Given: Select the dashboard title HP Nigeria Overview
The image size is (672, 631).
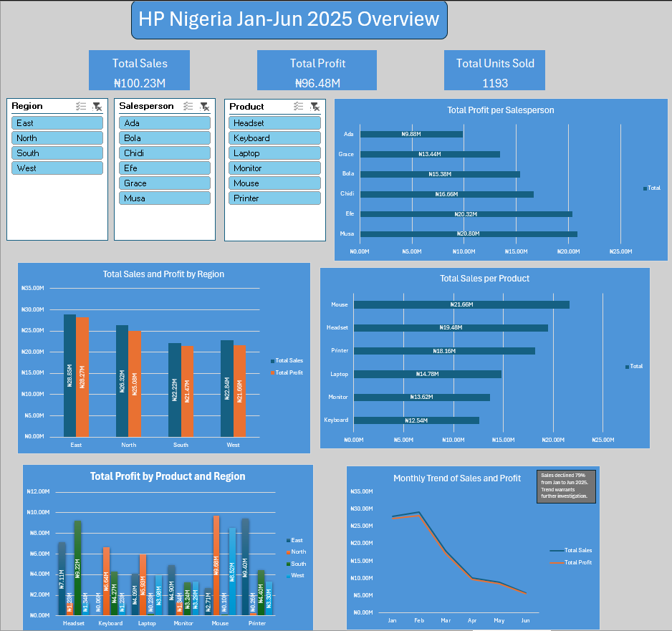Looking at the screenshot, I should (x=289, y=20).
